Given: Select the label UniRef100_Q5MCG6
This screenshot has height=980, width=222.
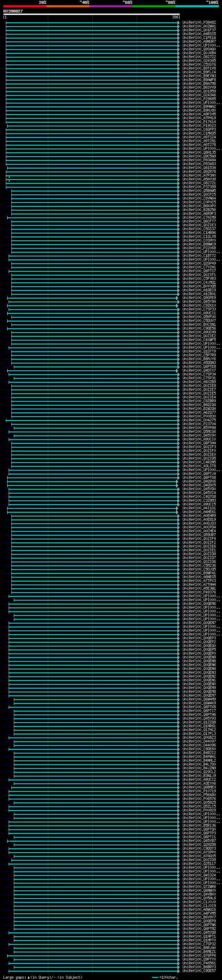Looking at the screenshot, I should (x=199, y=431).
